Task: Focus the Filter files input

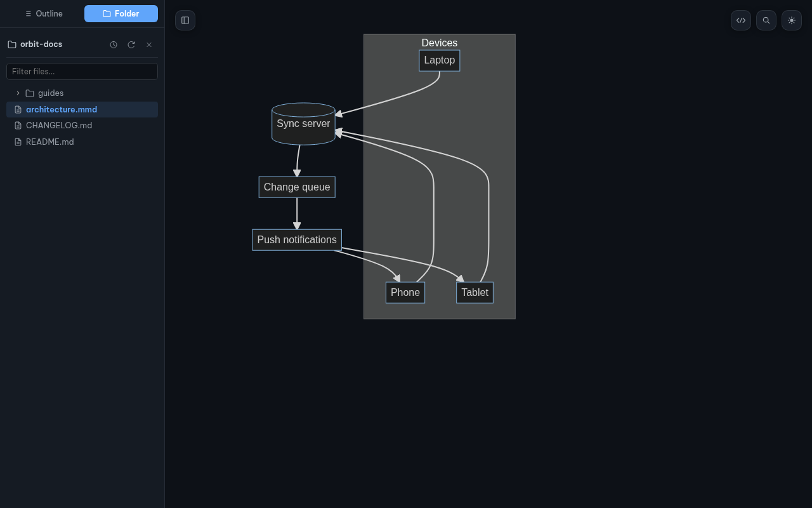Action: [82, 71]
